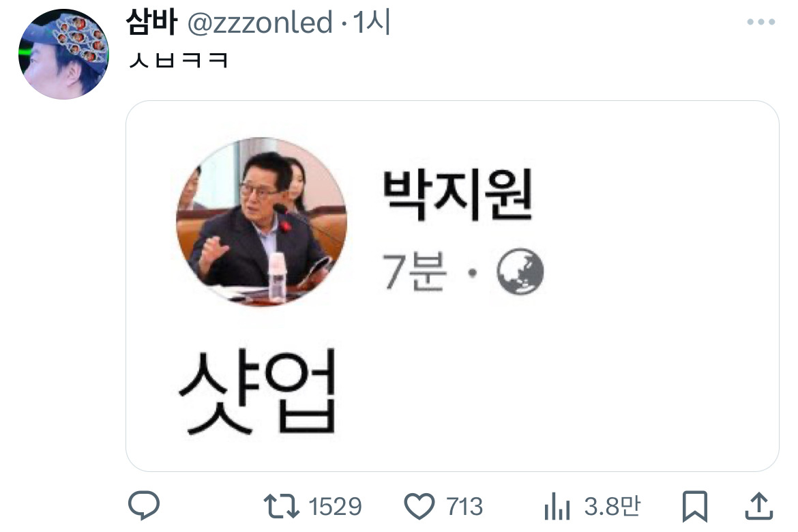
Task: Click the 1시 timestamp
Action: (372, 23)
